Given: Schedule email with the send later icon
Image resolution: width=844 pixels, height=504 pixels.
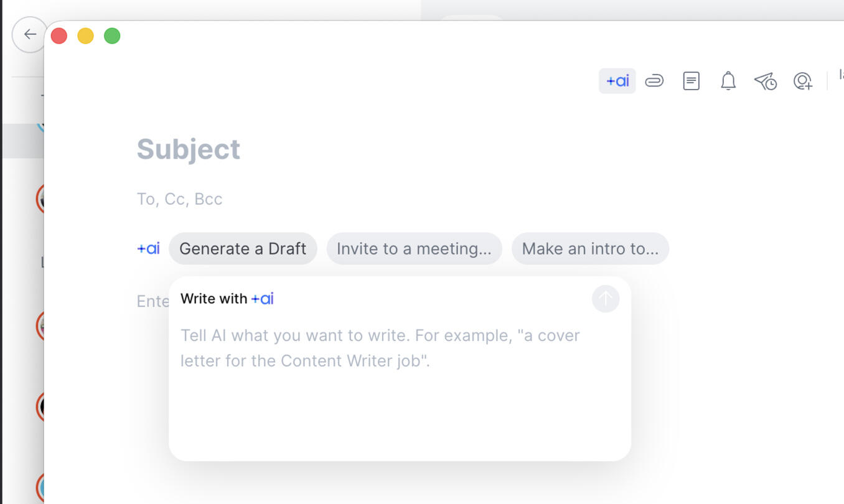Looking at the screenshot, I should tap(765, 81).
